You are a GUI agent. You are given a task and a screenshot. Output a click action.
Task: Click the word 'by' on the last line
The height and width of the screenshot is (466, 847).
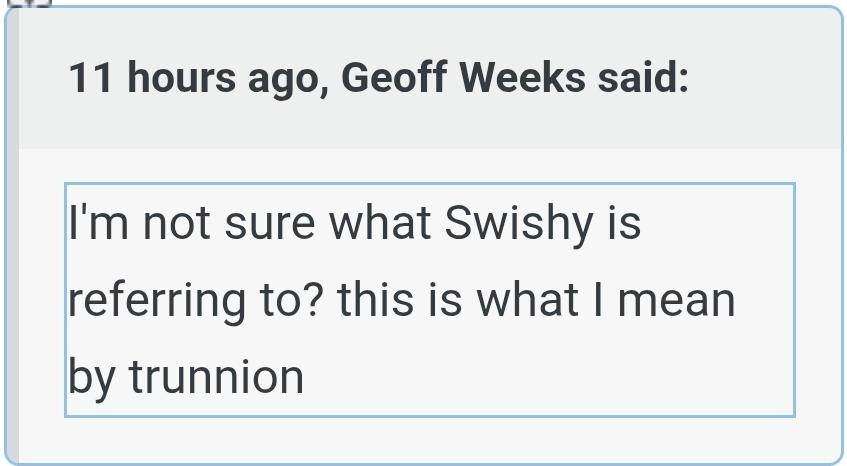[x=92, y=377]
